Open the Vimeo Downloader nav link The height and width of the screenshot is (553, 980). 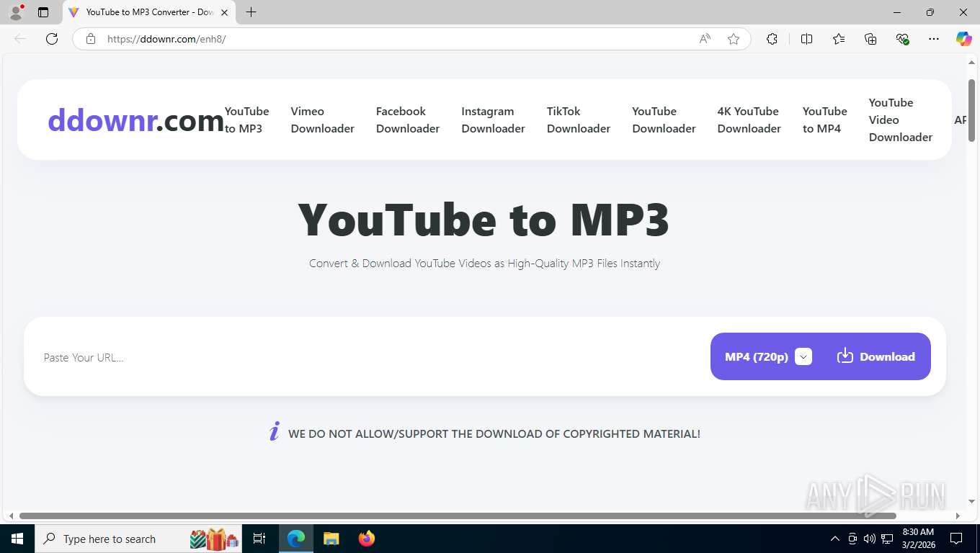(322, 120)
